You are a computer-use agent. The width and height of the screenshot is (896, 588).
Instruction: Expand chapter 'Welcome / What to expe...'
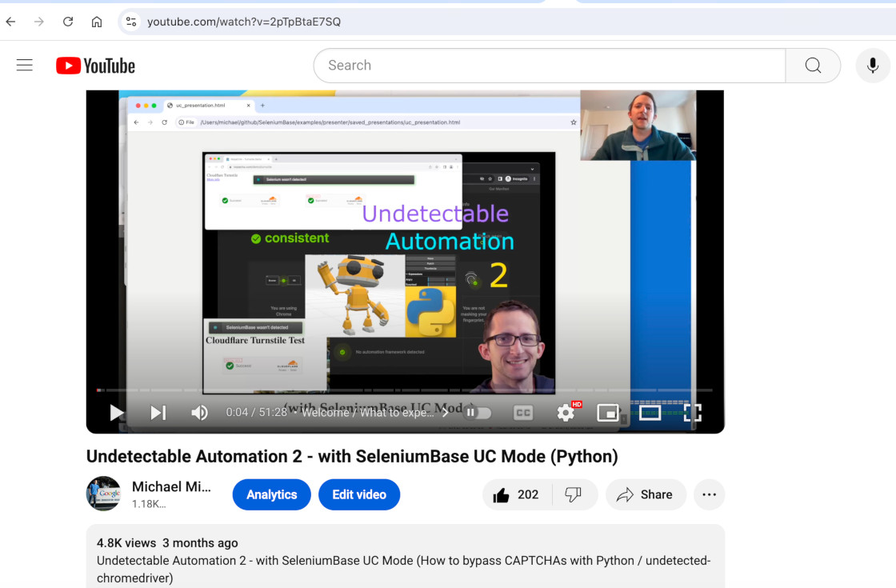point(375,413)
